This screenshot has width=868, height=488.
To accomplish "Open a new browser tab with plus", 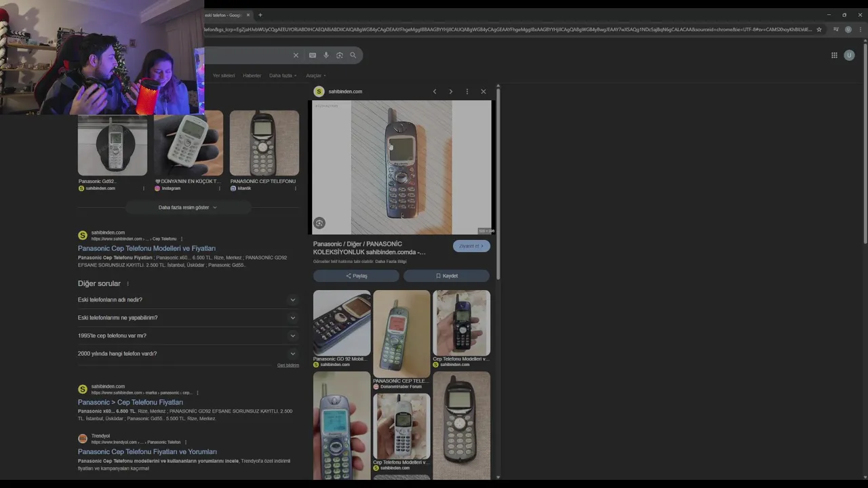I will (x=260, y=15).
